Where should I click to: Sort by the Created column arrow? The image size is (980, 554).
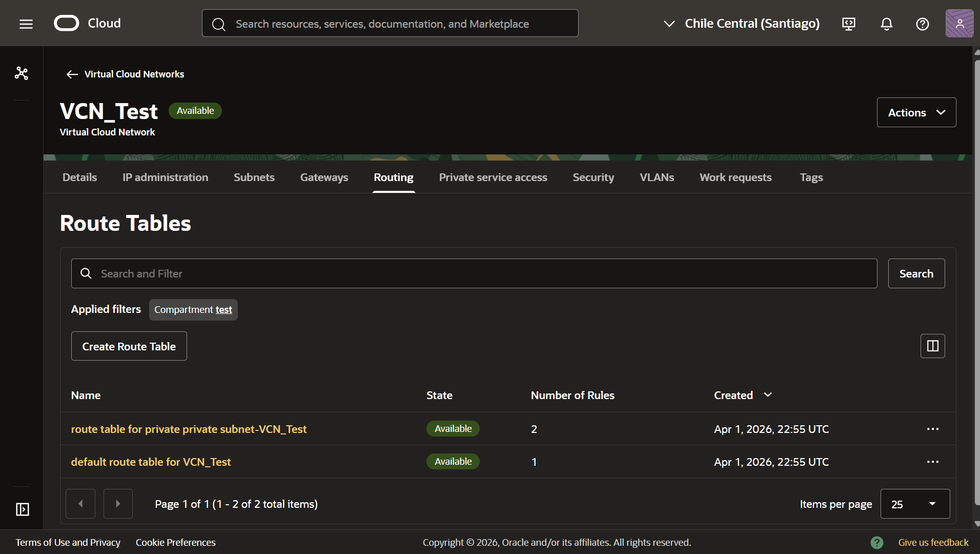tap(768, 394)
